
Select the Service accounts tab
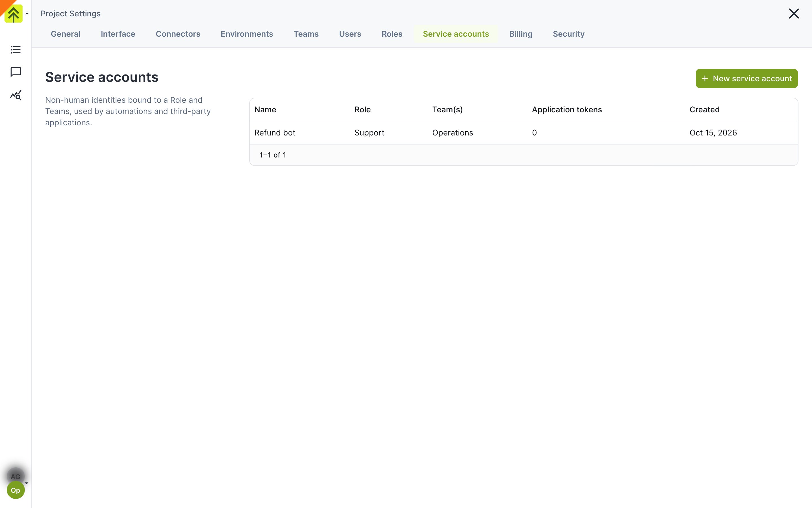pos(456,34)
